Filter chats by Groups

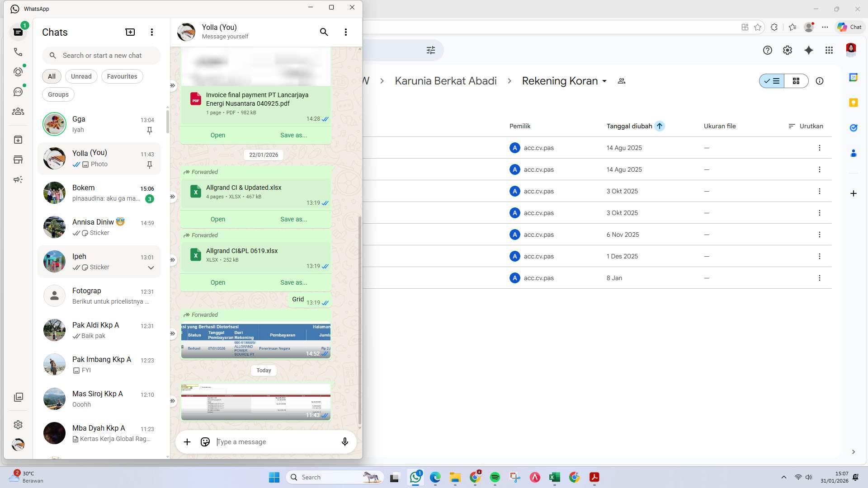coord(58,94)
